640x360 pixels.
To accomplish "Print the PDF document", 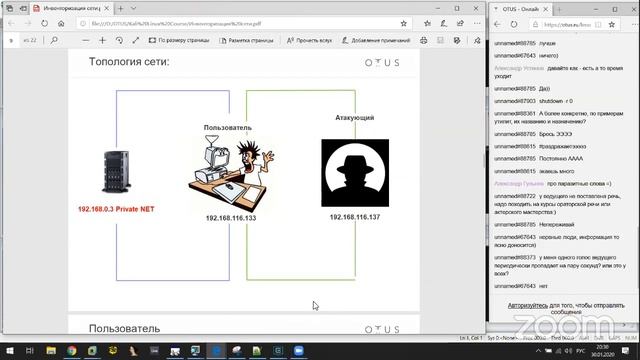I will (424, 40).
